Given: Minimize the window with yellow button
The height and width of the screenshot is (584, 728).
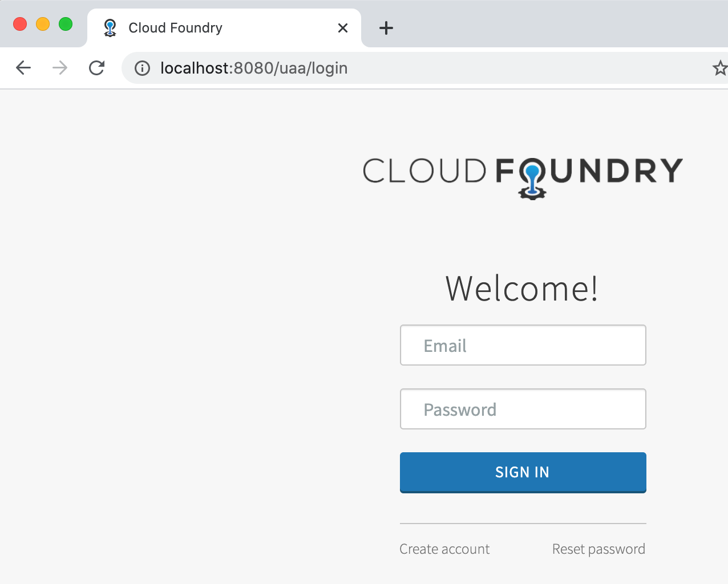Looking at the screenshot, I should tap(43, 24).
